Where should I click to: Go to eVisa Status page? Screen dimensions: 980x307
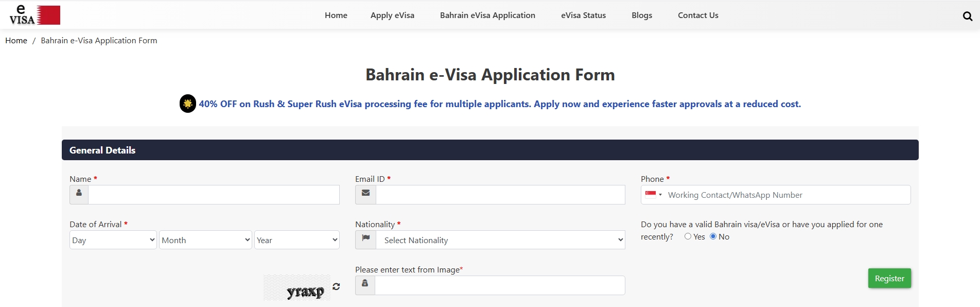(x=583, y=15)
